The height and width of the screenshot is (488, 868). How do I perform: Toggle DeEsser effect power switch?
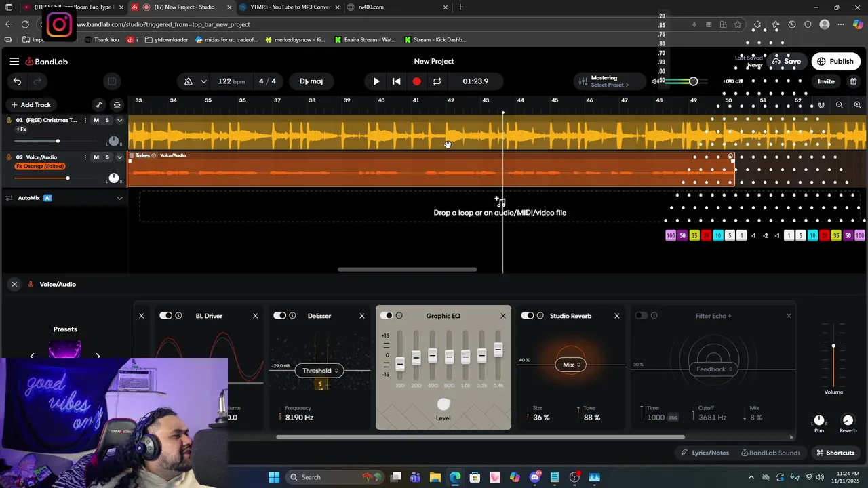pos(279,316)
